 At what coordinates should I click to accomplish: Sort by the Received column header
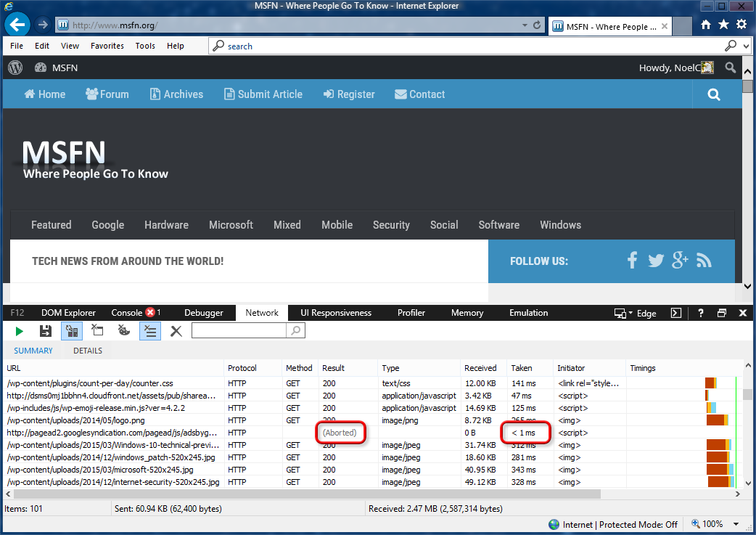click(480, 368)
